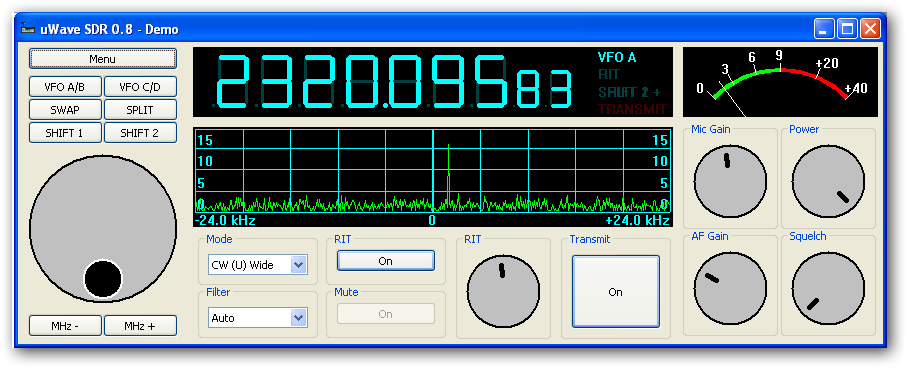Viewport: 907px width, 368px height.
Task: Click the disabled Mute On button
Action: click(386, 314)
